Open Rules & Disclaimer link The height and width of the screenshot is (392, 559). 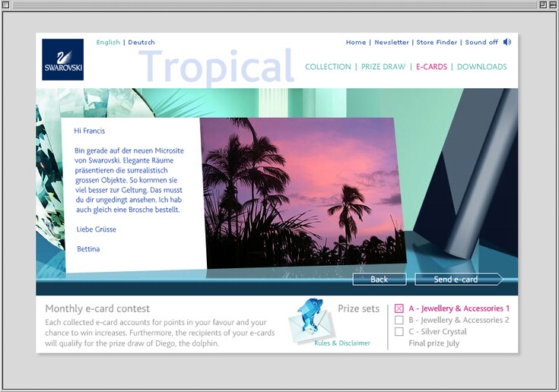coord(342,343)
